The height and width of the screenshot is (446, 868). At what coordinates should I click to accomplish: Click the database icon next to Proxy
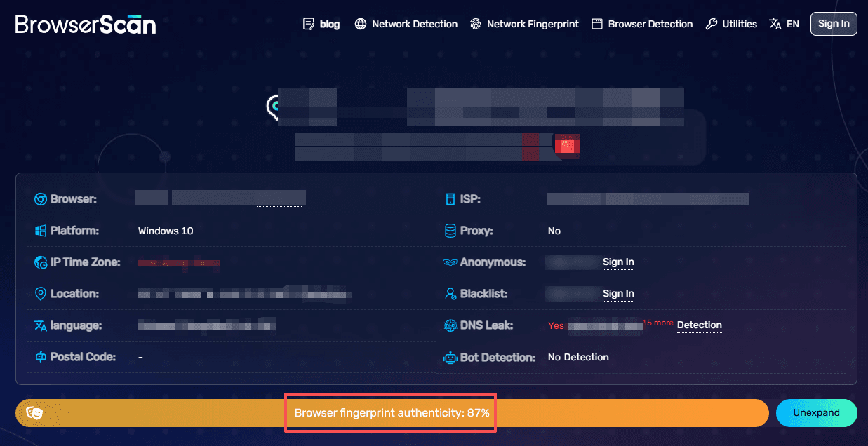(x=450, y=230)
